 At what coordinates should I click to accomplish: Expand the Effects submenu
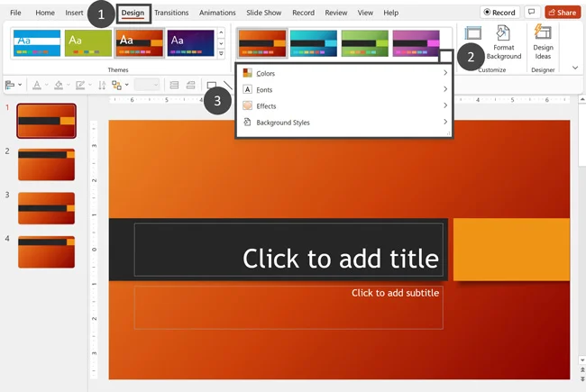click(344, 106)
